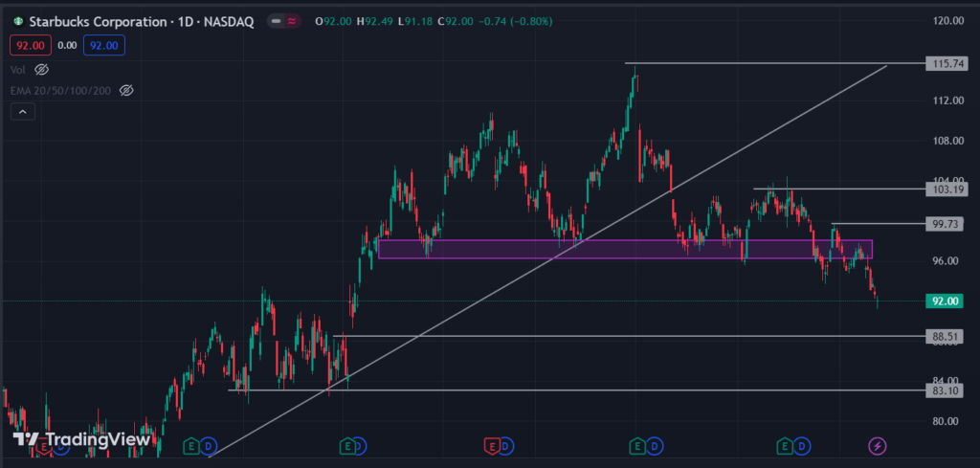Click the dividend D marker beside the red earnings marker
Screen dimensions: 980x468
point(506,446)
